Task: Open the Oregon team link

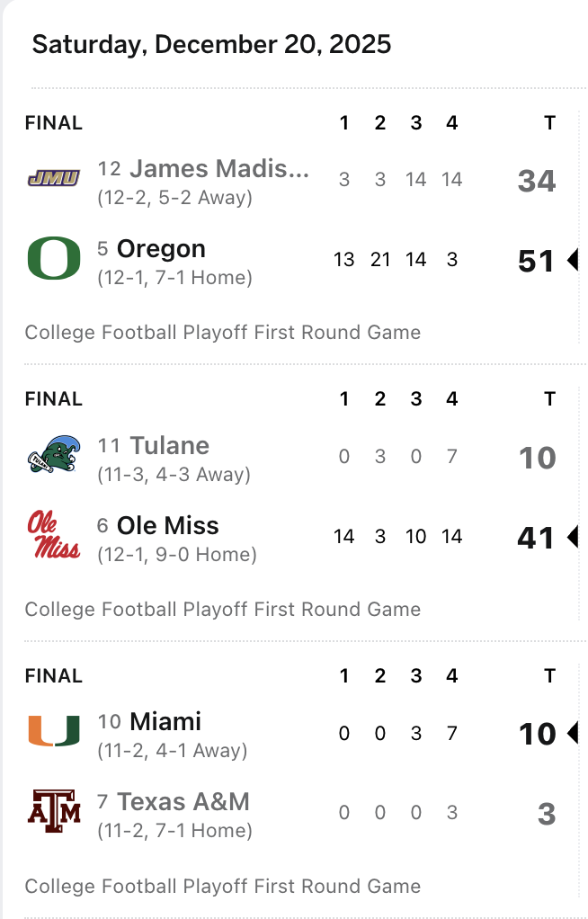Action: pos(161,249)
